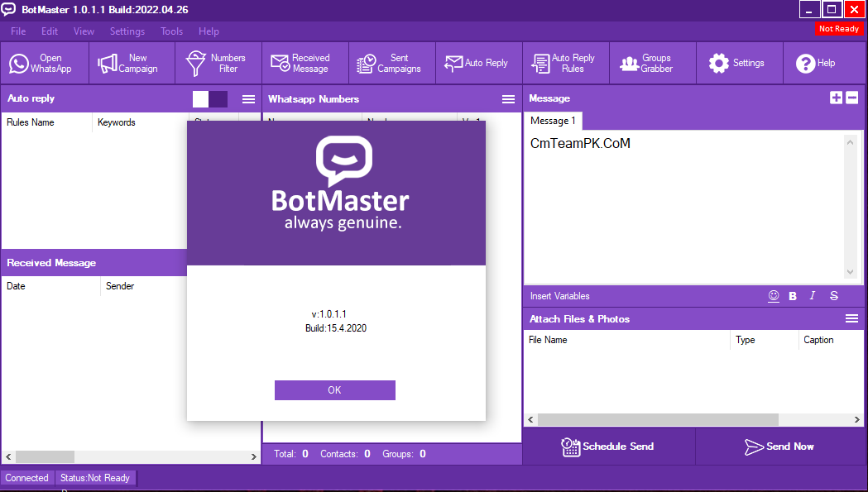868x492 pixels.
Task: Open Received Message toolbar button
Action: click(x=305, y=63)
